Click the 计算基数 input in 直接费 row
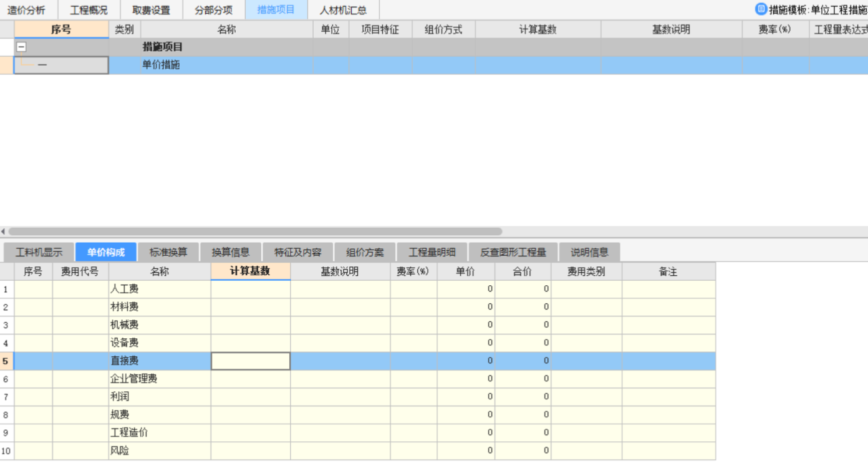 (251, 361)
